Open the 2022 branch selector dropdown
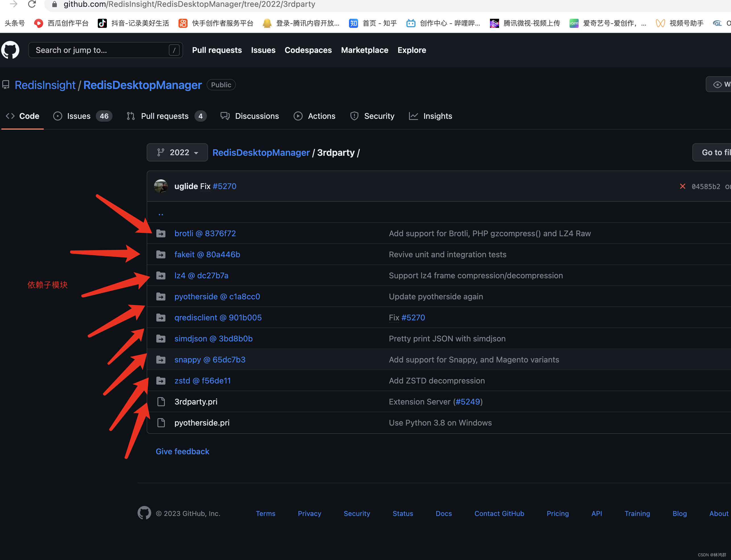This screenshot has height=560, width=731. click(177, 152)
